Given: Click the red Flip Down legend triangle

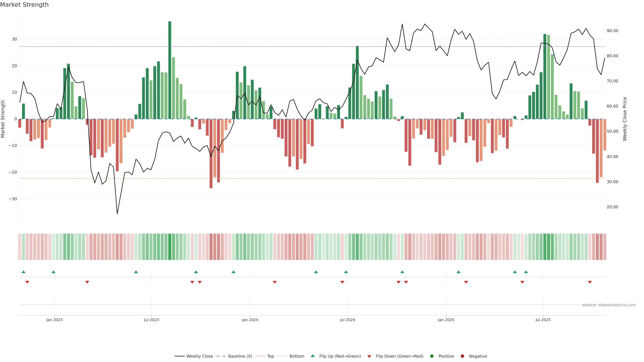Looking at the screenshot, I should point(369,356).
